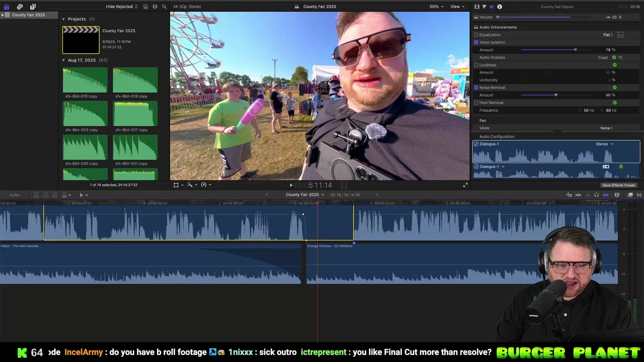644x362 pixels.
Task: Click the timeline history back arrow
Action: (267, 195)
